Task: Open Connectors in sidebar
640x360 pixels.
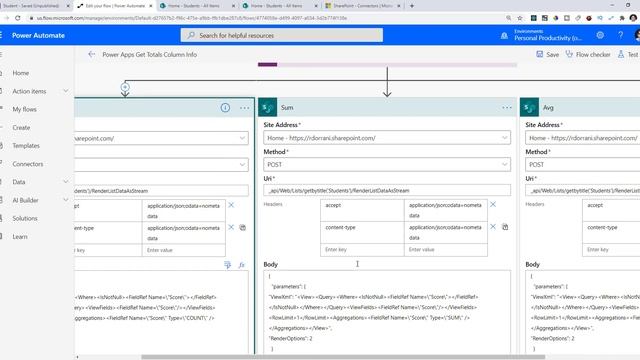Action: (x=27, y=164)
